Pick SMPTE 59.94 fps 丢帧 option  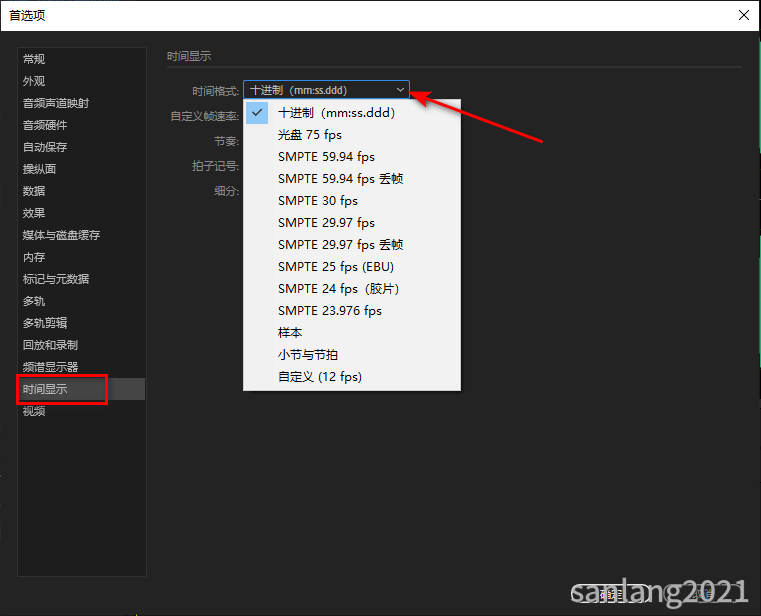point(340,179)
